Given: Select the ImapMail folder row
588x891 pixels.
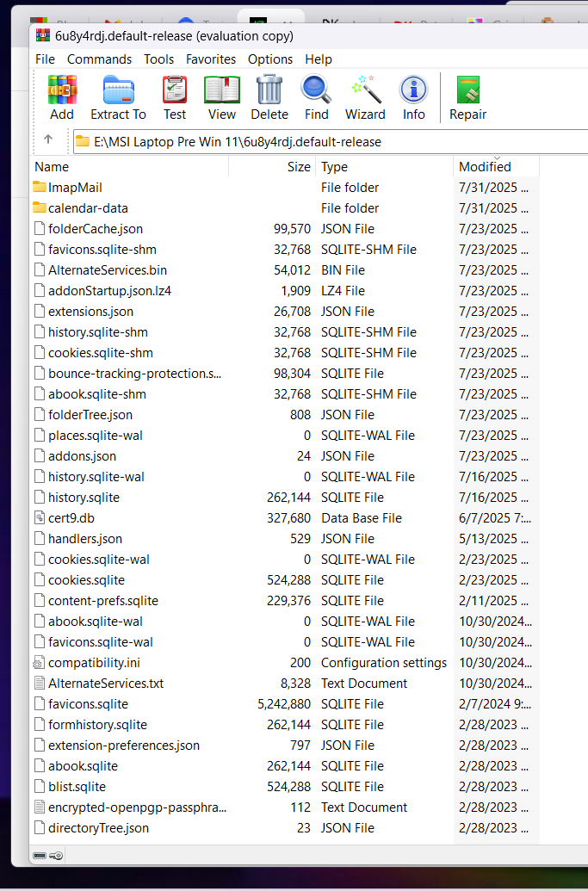Looking at the screenshot, I should click(285, 187).
